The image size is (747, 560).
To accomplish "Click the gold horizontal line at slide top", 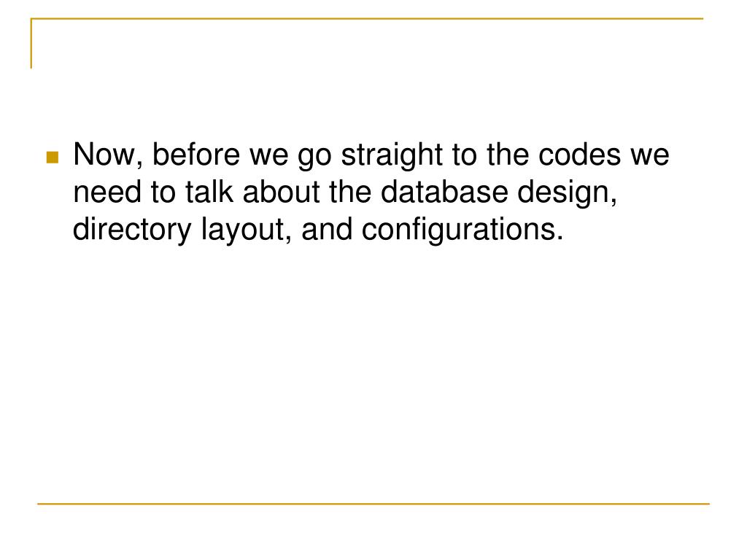I will pyautogui.click(x=367, y=19).
